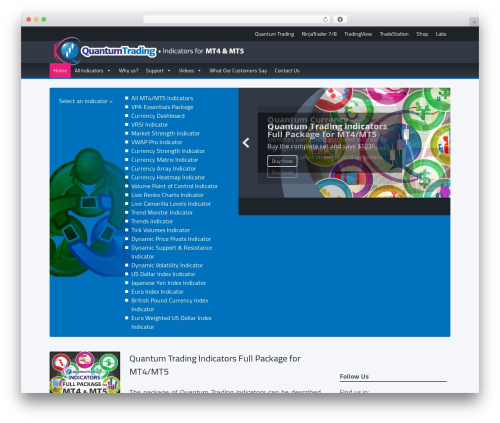
Task: Open Dynamic Support & Resistance Indicator link
Action: coord(172,252)
